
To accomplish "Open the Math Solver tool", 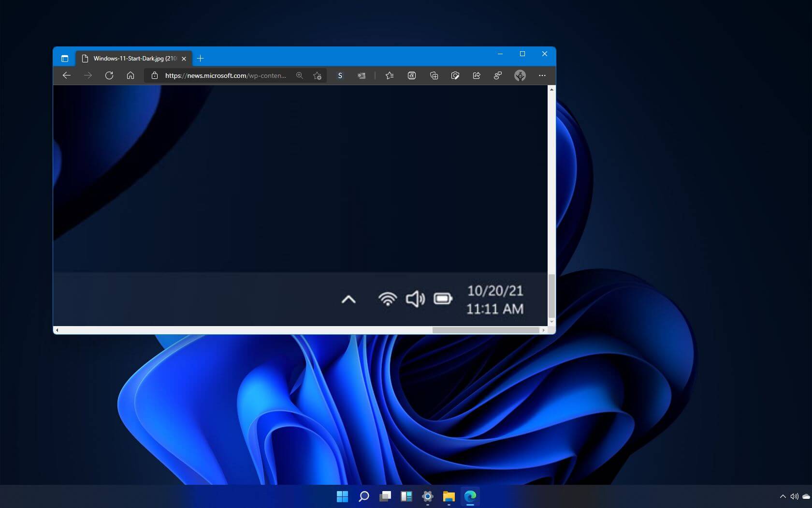I will point(412,75).
